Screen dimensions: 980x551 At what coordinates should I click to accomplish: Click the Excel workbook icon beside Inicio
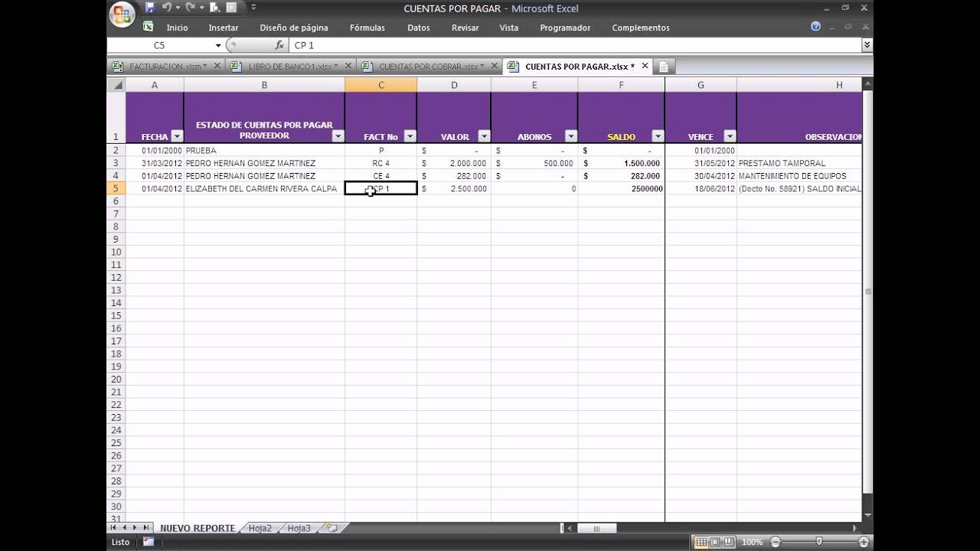(x=149, y=27)
